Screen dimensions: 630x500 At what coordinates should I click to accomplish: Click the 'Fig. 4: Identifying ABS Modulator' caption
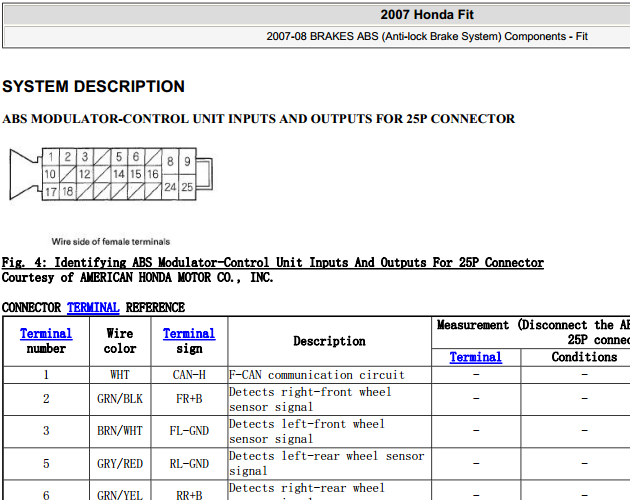coord(273,262)
